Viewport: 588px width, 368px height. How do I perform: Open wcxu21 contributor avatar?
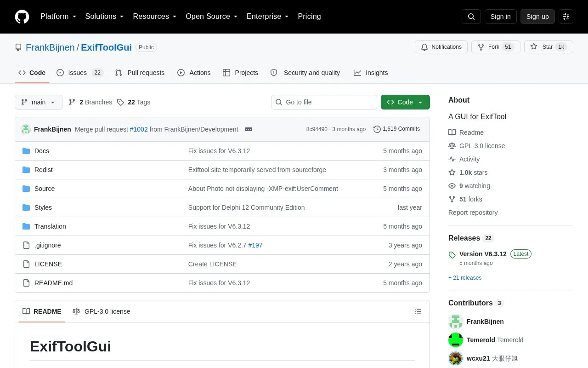tap(456, 358)
